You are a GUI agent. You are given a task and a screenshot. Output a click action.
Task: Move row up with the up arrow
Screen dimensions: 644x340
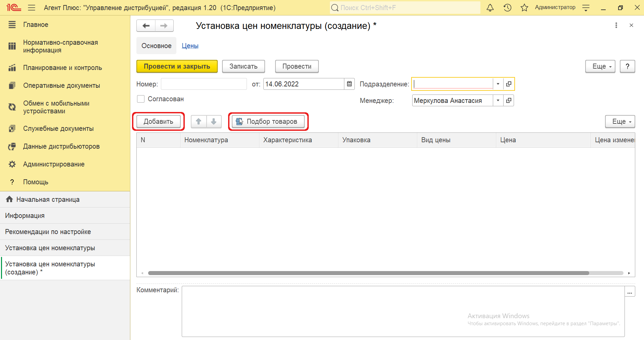[x=199, y=121]
